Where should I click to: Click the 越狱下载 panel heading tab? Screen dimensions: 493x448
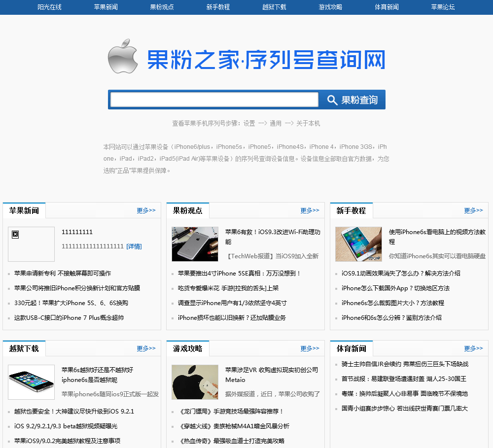click(x=24, y=348)
